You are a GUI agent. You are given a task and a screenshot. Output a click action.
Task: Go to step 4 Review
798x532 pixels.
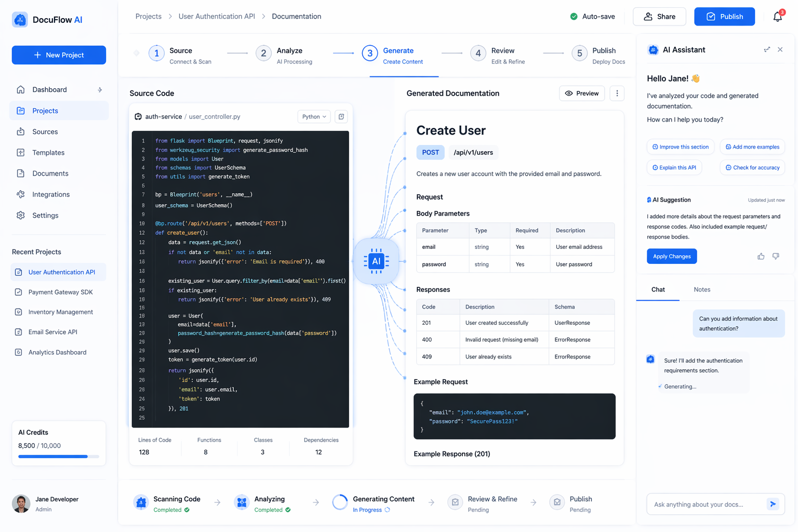[x=497, y=55]
